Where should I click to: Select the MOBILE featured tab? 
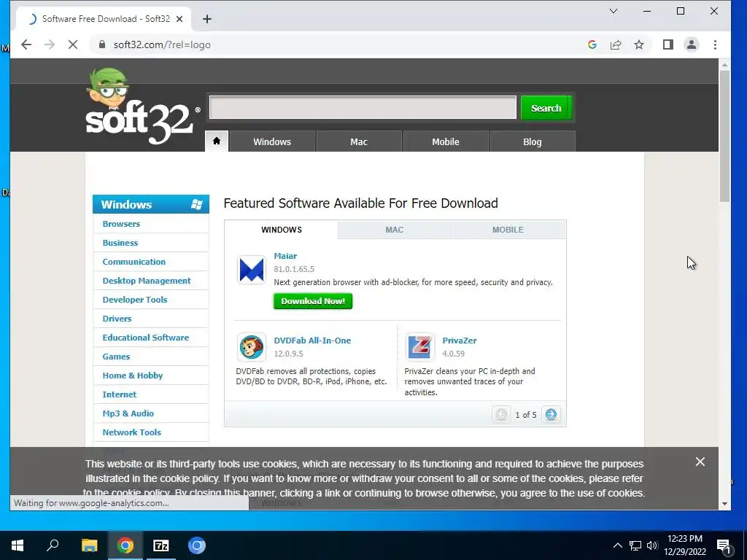click(508, 230)
